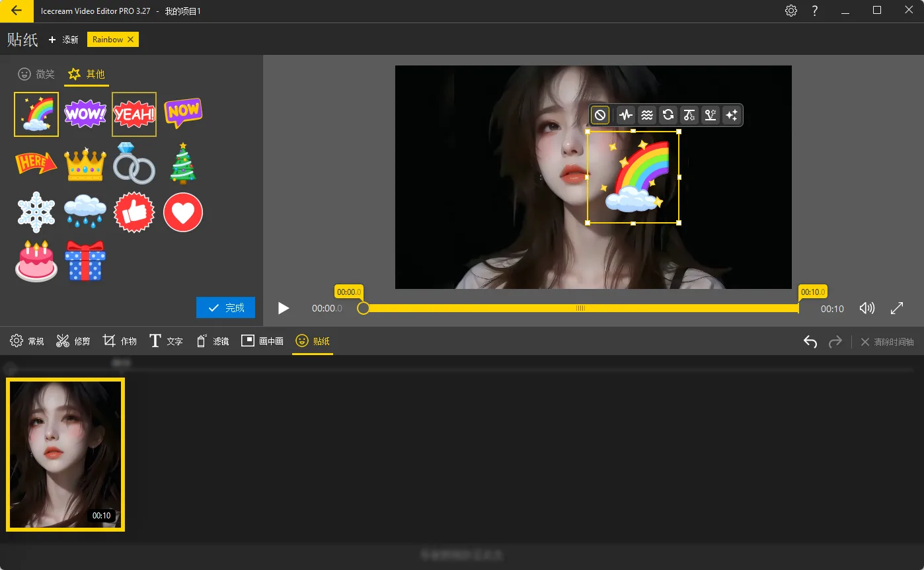Add the gold crown sticker
The height and width of the screenshot is (570, 924).
tap(85, 164)
